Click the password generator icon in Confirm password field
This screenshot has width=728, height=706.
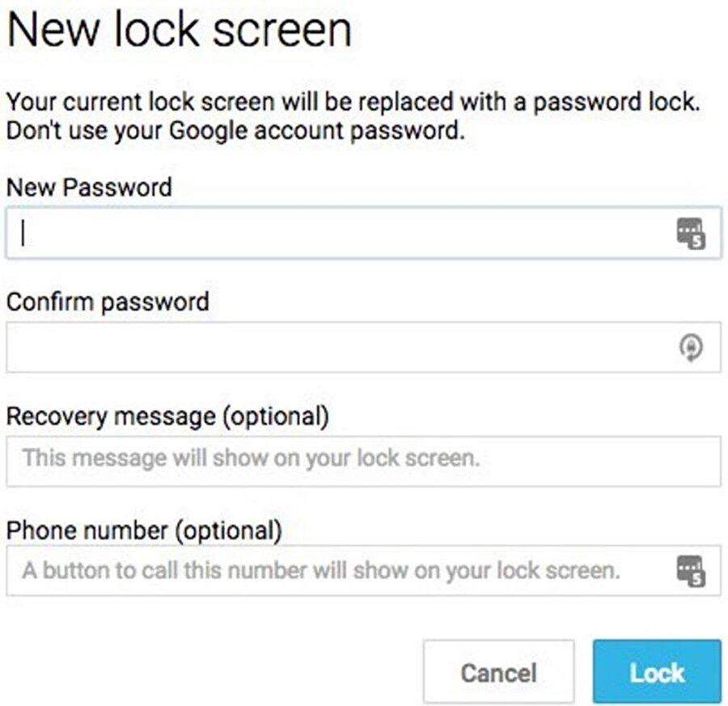pyautogui.click(x=690, y=348)
